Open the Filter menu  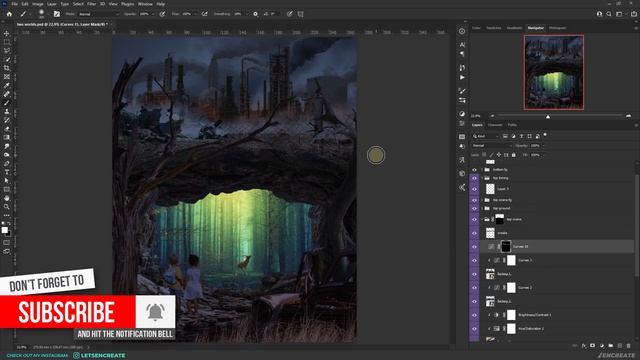91,4
